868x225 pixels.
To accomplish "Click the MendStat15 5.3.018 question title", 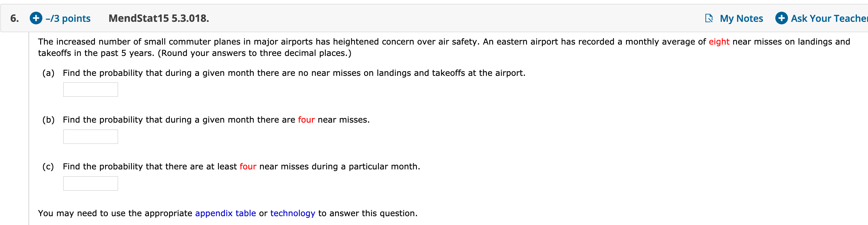I will (158, 18).
